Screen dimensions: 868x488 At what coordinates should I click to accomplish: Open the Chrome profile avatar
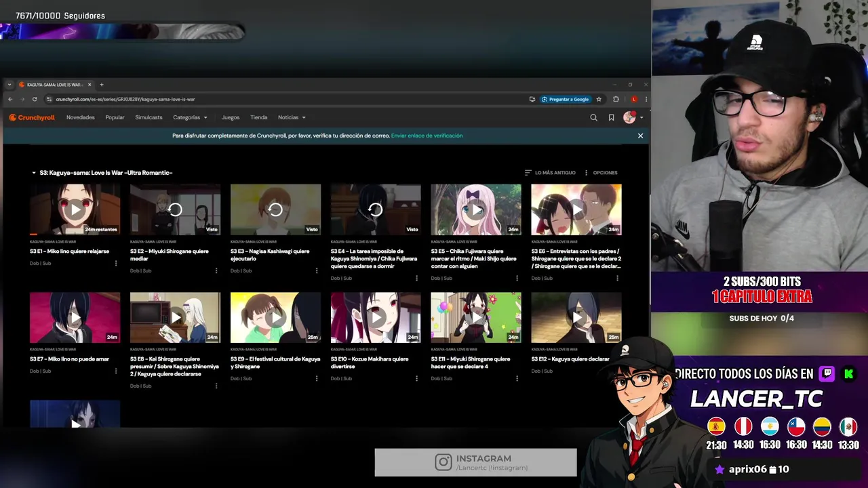[x=634, y=99]
